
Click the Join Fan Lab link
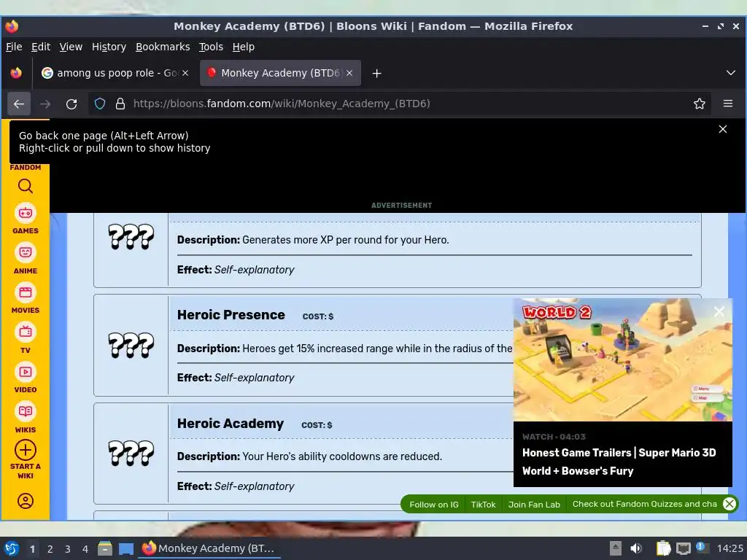pos(534,505)
